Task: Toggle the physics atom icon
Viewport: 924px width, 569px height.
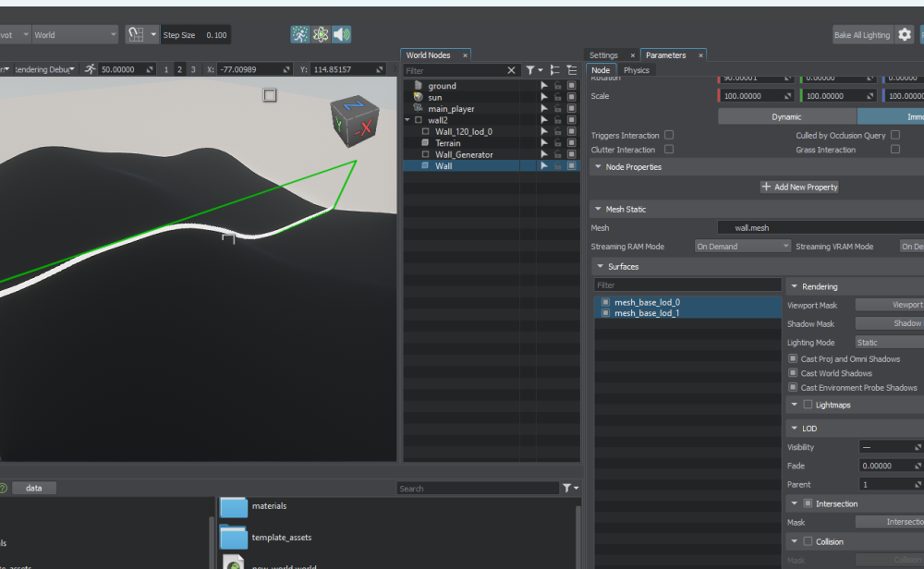Action: tap(321, 35)
